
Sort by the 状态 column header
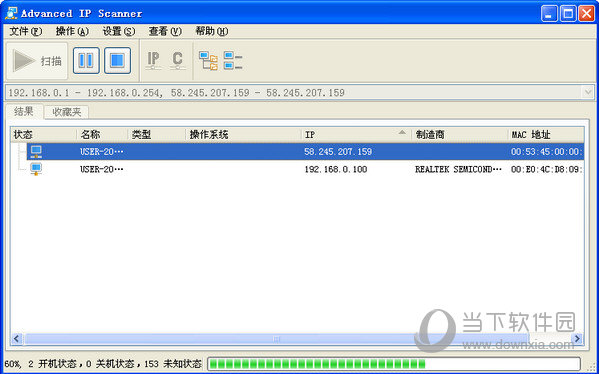pos(44,134)
